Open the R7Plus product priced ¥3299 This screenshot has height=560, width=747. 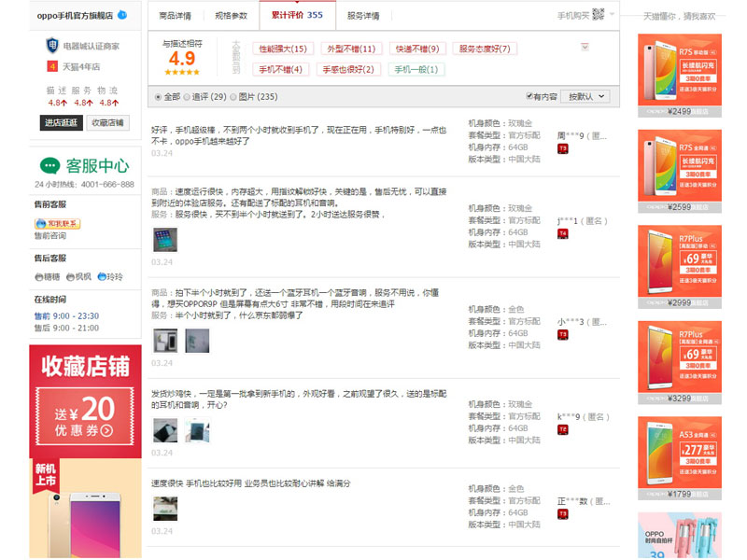[680, 362]
